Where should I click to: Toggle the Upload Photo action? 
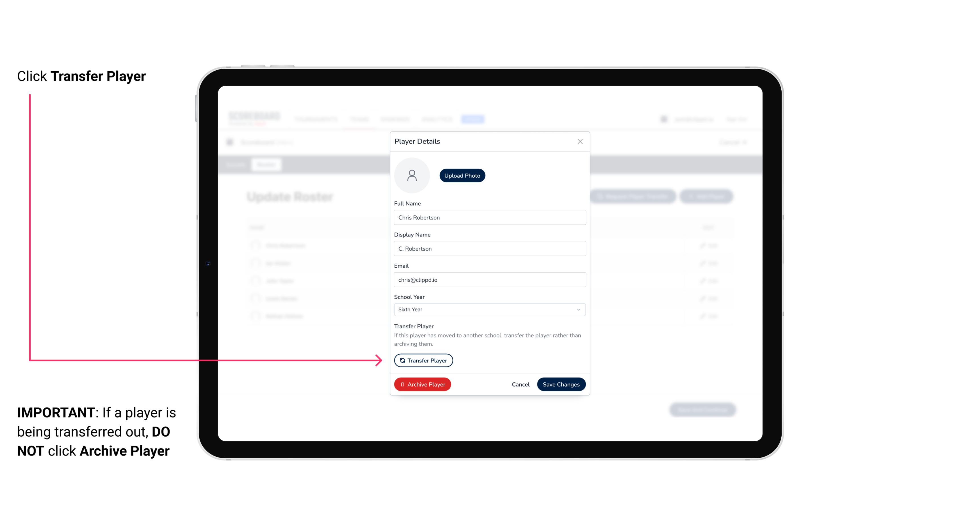pos(462,176)
